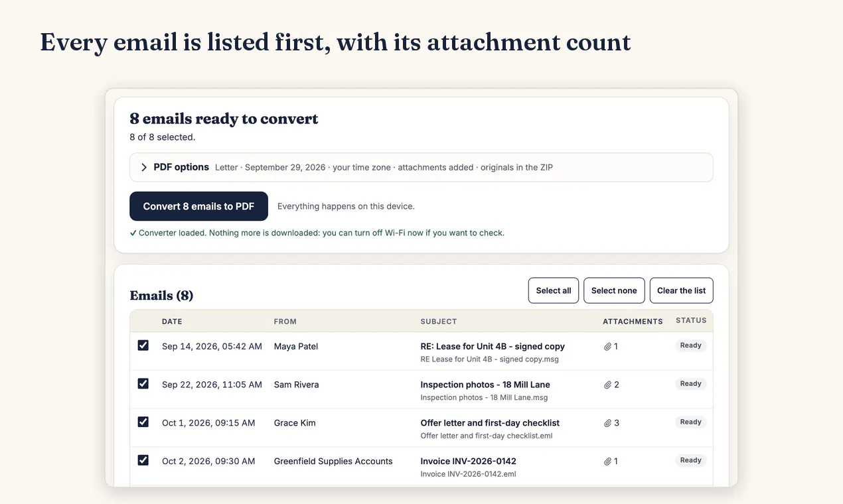Image resolution: width=843 pixels, height=504 pixels.
Task: Click the Everything happens on this device note
Action: click(346, 206)
